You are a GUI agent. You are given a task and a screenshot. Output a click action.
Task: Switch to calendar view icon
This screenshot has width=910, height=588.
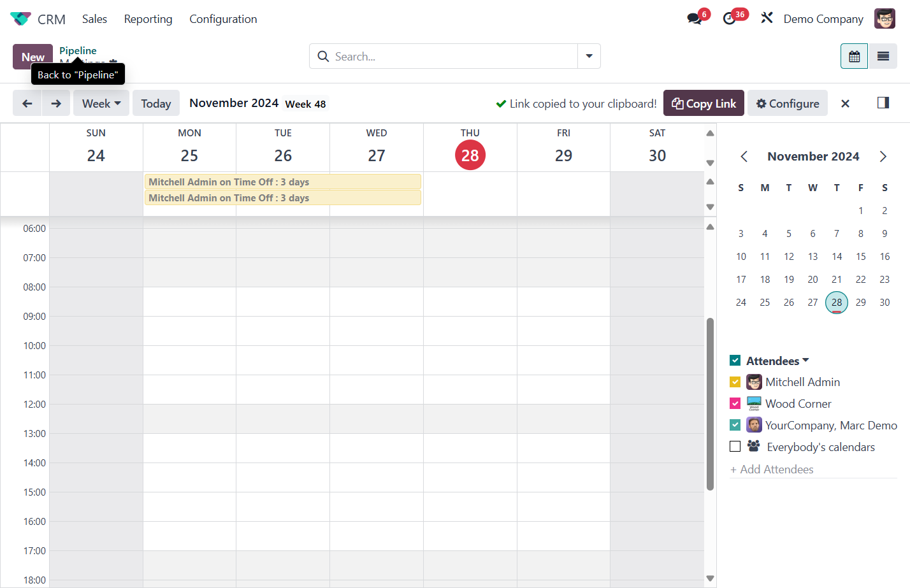coord(854,57)
